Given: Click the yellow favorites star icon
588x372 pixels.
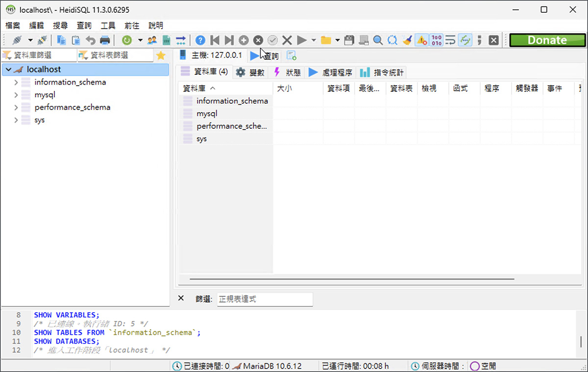Looking at the screenshot, I should [x=161, y=55].
